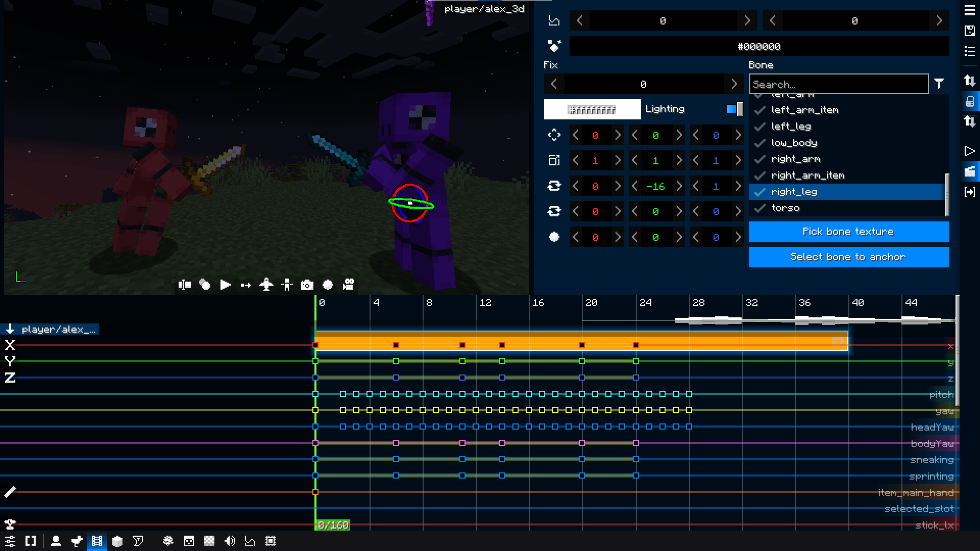
Task: Open the paint palette icon in bottom bar
Action: (168, 541)
